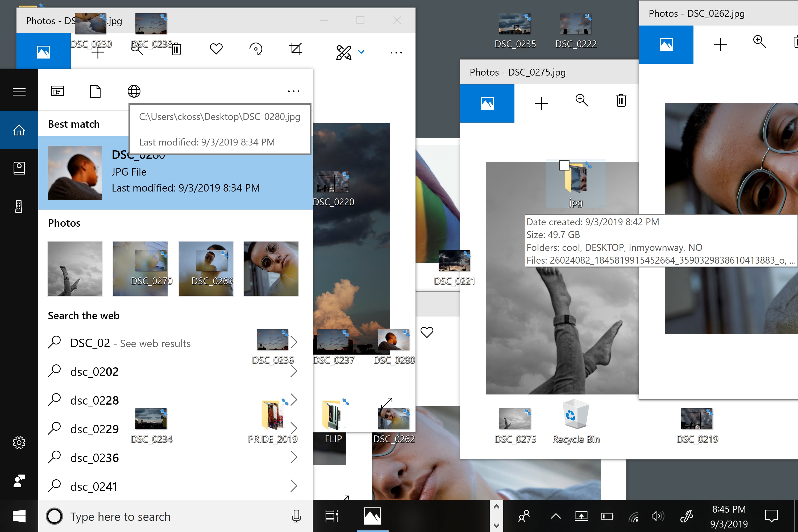Expand the search panel hamburger menu
Viewport: 798px width, 532px height.
coord(19,92)
